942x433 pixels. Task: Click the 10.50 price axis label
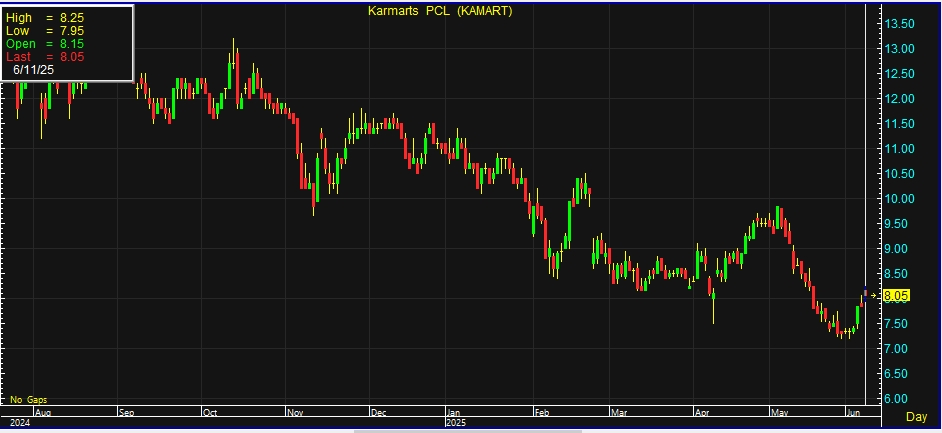899,174
